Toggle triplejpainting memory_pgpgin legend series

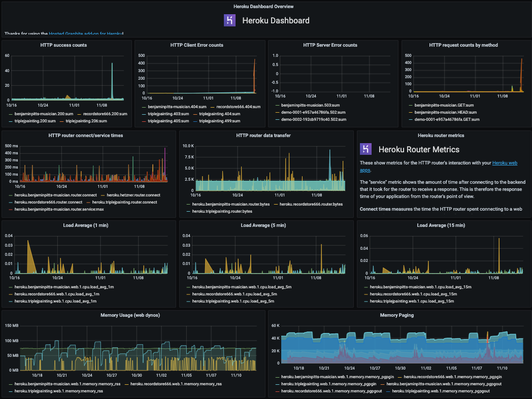click(x=329, y=384)
